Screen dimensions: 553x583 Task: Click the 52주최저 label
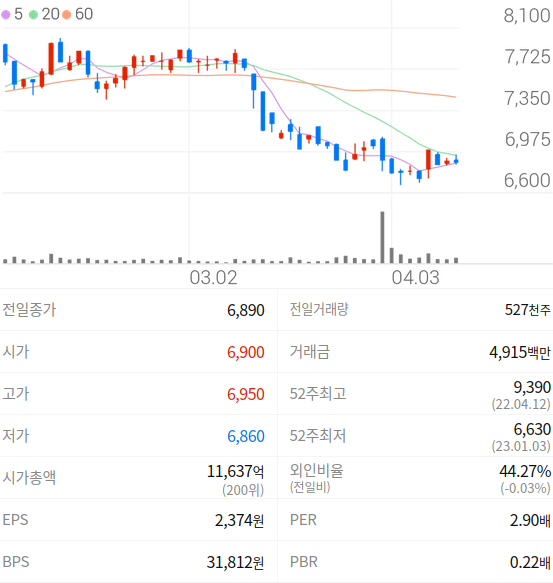(318, 435)
